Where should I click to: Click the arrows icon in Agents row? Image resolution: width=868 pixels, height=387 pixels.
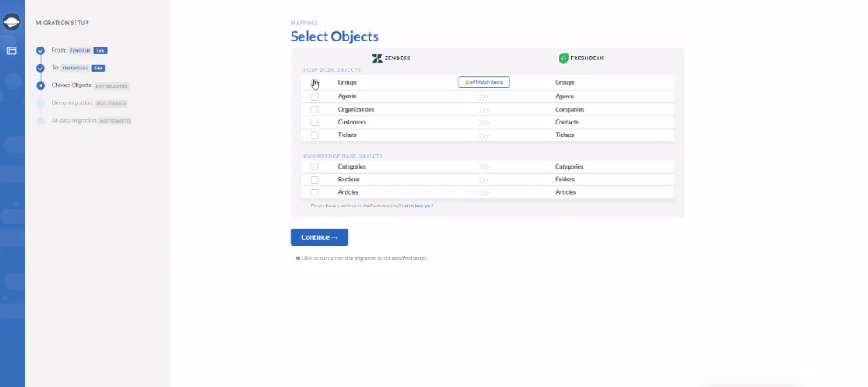(x=484, y=97)
